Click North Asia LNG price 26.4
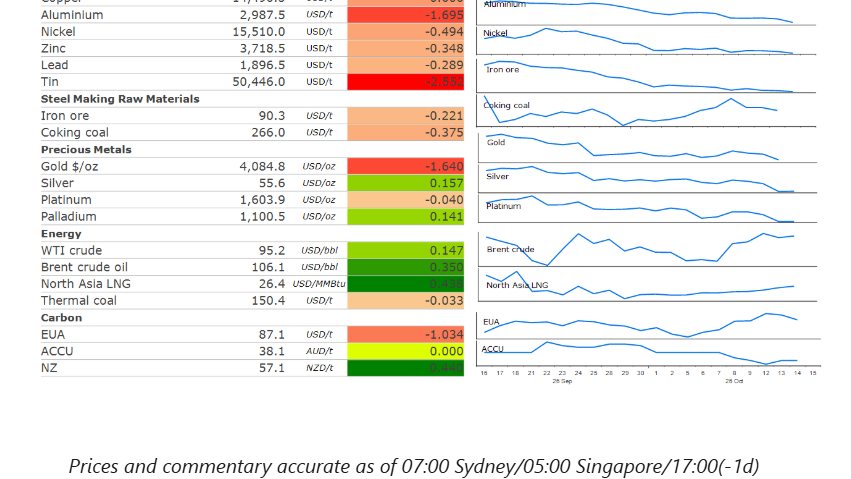Screen dimensions: 851x479 pos(271,284)
